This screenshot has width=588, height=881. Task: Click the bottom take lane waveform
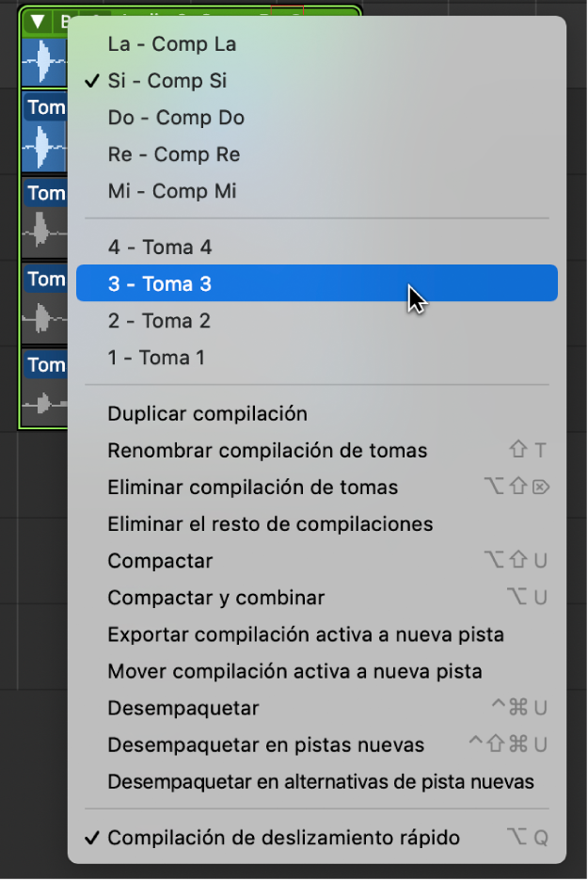tap(44, 403)
